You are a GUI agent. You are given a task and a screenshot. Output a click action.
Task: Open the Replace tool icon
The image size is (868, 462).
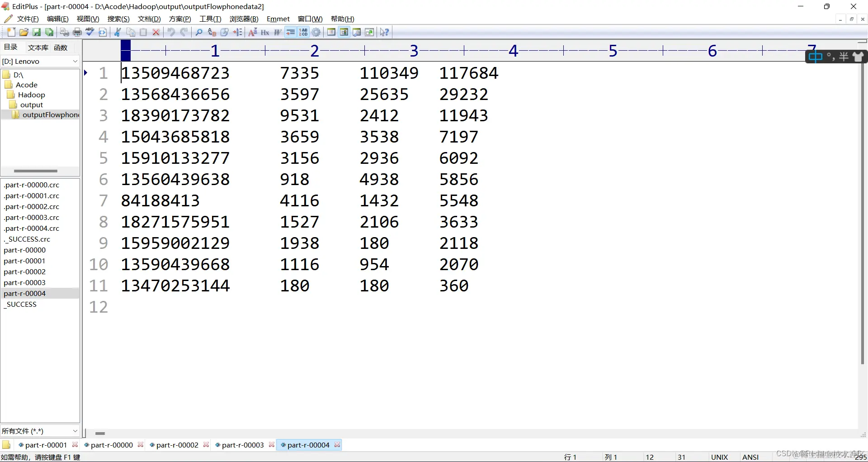(x=212, y=32)
